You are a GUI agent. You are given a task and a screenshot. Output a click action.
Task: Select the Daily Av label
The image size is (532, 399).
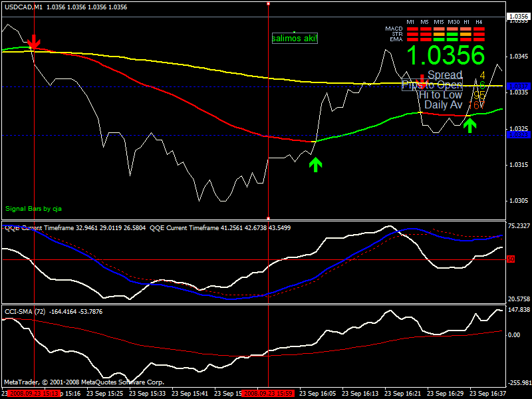[x=443, y=104]
